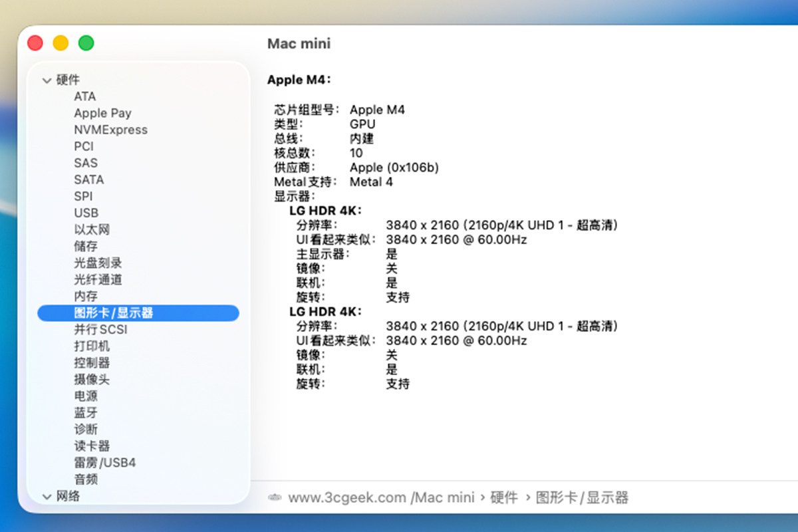Select 诊断 in the sidebar
The width and height of the screenshot is (798, 532).
point(86,429)
